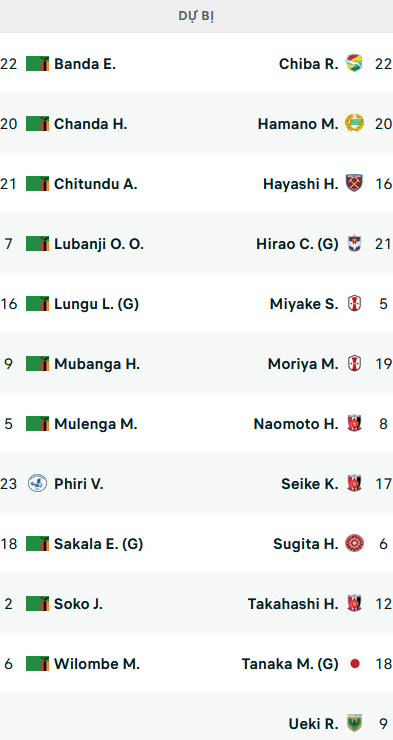The image size is (393, 740).
Task: Open the Dự Bị section header
Action: click(x=196, y=16)
